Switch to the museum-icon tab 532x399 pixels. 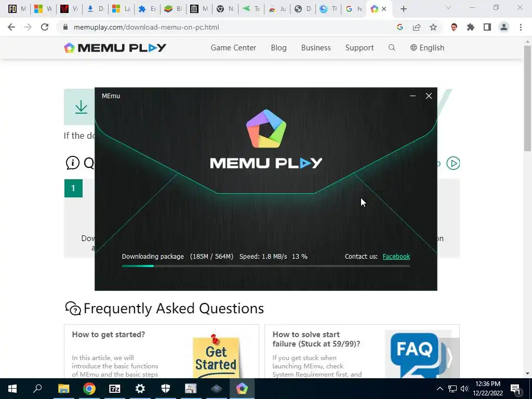click(199, 9)
